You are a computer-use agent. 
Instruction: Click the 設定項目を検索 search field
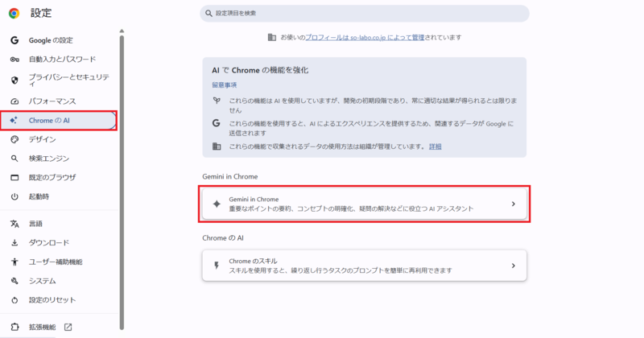(365, 13)
